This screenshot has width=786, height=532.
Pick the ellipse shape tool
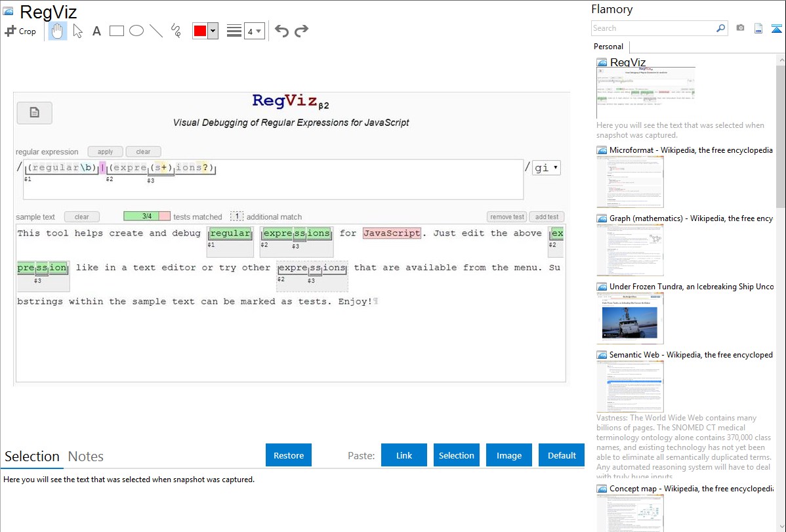[x=136, y=31]
